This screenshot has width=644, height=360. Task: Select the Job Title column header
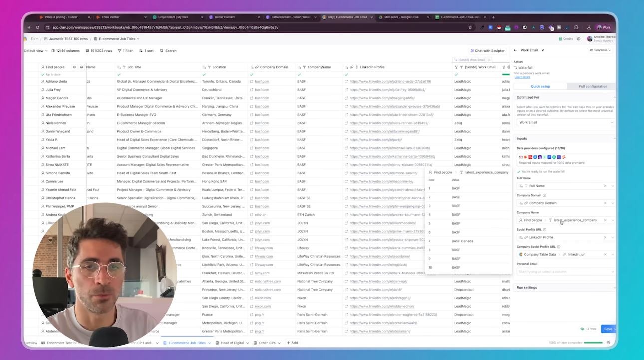(x=158, y=67)
